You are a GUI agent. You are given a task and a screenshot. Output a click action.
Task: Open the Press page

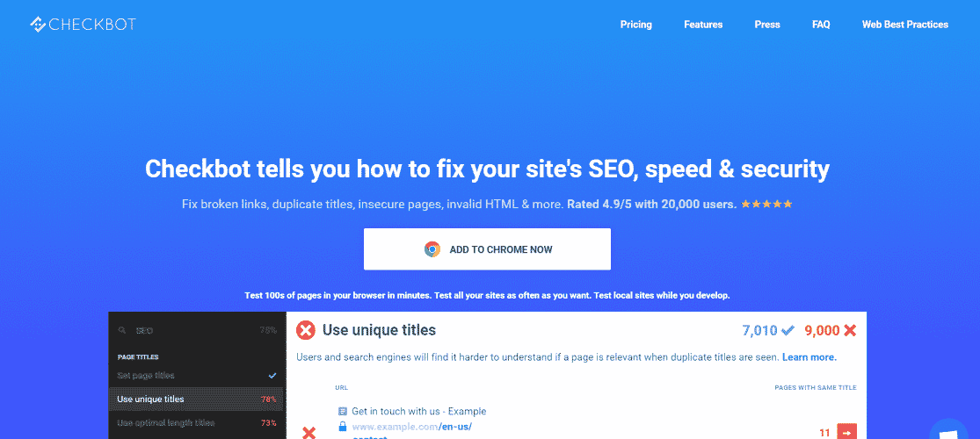(x=767, y=25)
